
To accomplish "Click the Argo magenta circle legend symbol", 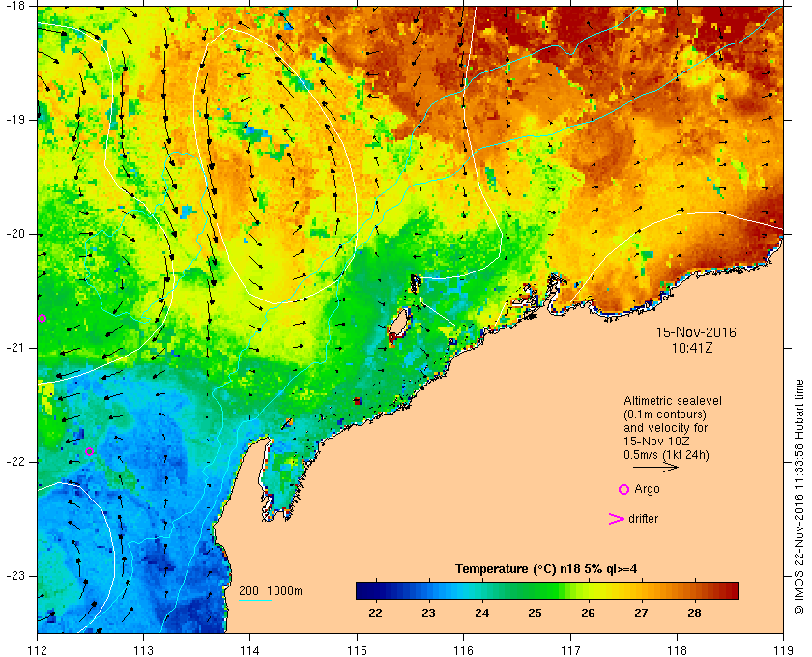I will [623, 489].
